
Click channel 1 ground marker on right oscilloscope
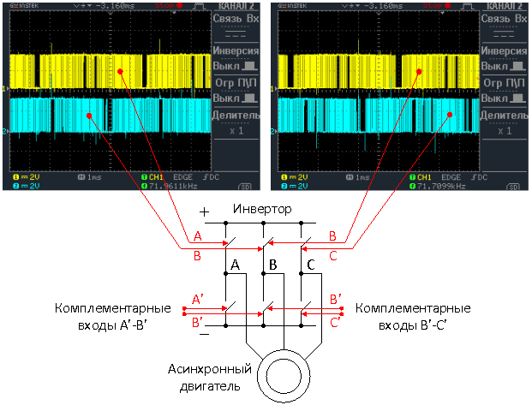[273, 89]
